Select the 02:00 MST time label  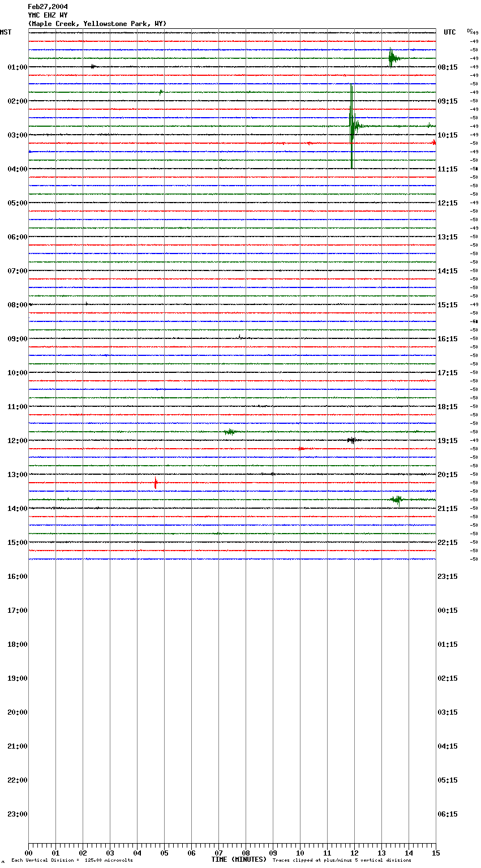tap(18, 101)
